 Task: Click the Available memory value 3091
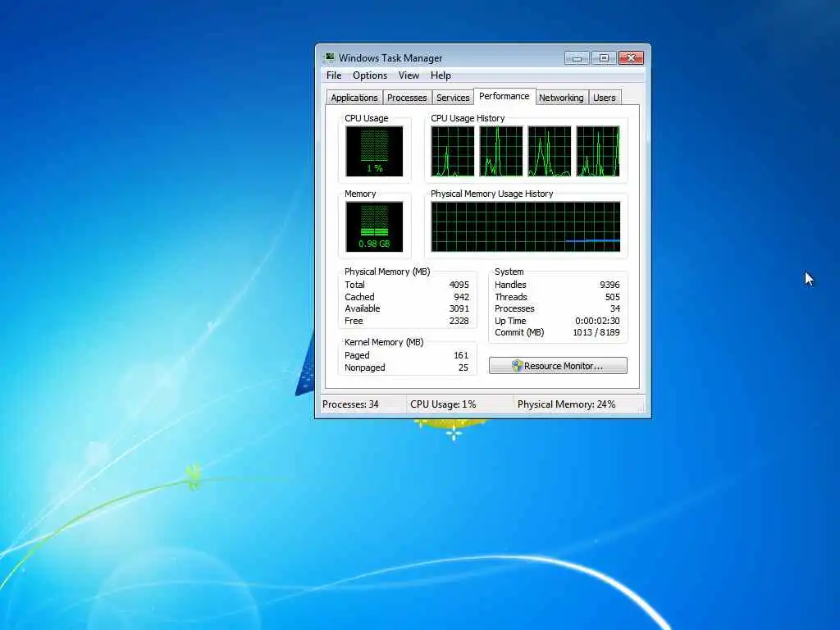pos(459,308)
